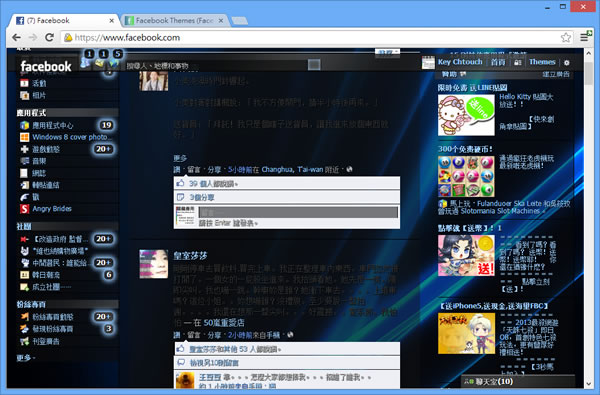The image size is (600, 395).
Task: Open the 聊天室(10) chat bar
Action: click(x=517, y=381)
